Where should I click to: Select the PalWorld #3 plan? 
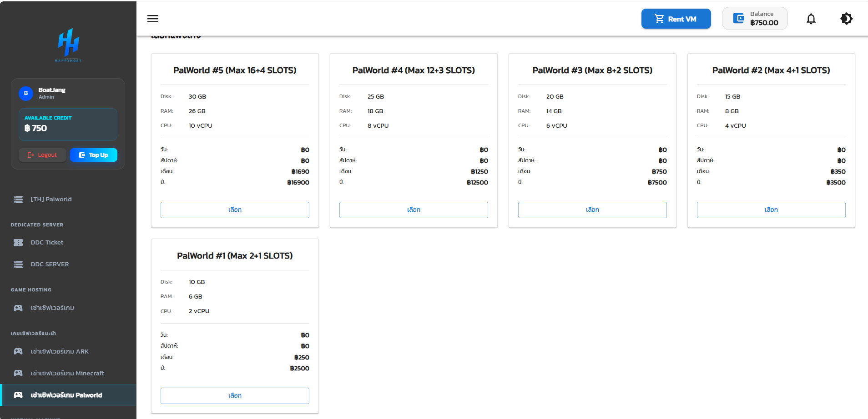pyautogui.click(x=592, y=210)
